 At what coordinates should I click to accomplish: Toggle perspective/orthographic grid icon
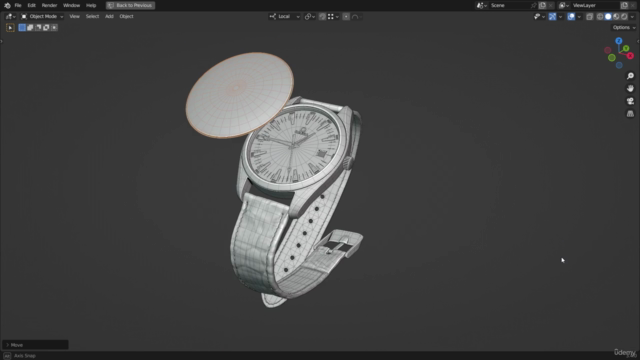[630, 114]
